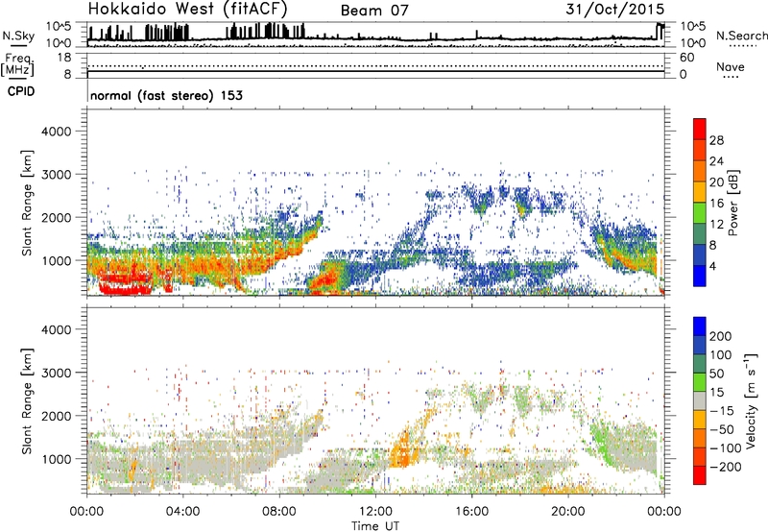This screenshot has width=768, height=532.
Task: Click the orange negative-velocity patch near 13:00
Action: click(403, 449)
